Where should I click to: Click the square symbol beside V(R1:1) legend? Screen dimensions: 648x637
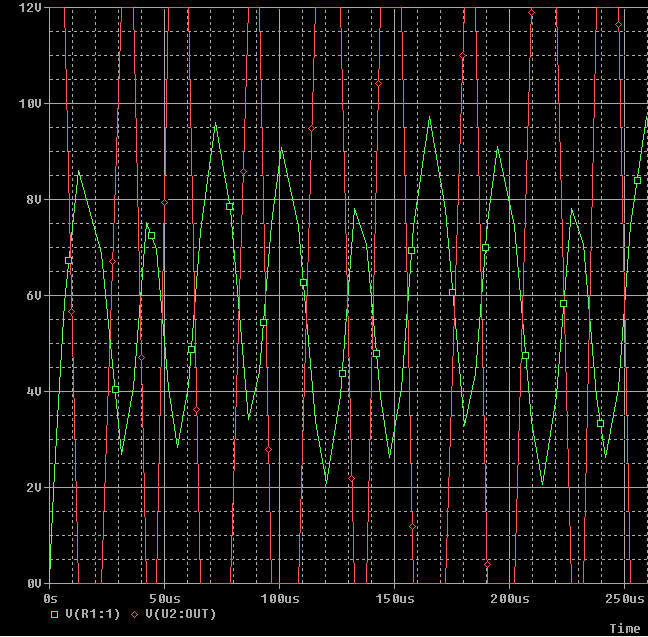[x=54, y=613]
